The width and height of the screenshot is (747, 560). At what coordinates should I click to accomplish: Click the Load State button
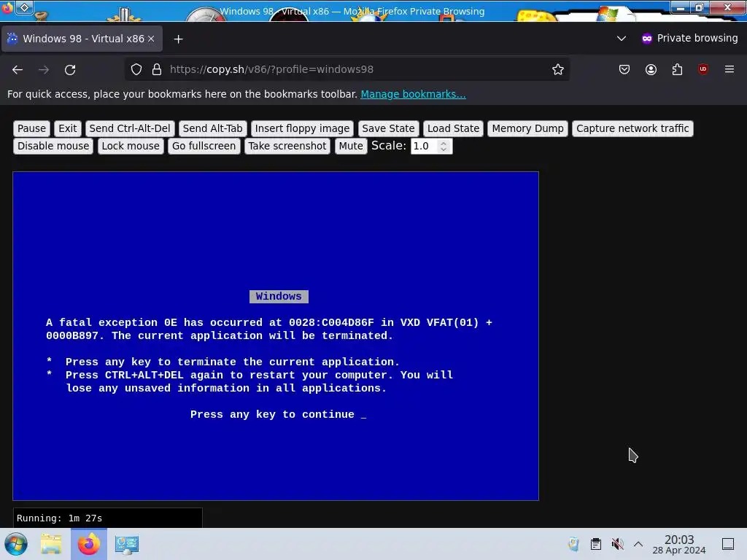(x=453, y=128)
